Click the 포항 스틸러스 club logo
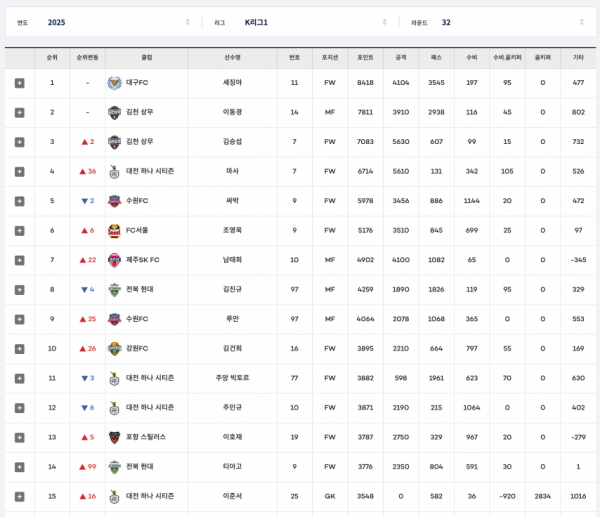The width and height of the screenshot is (600, 517). (x=114, y=437)
